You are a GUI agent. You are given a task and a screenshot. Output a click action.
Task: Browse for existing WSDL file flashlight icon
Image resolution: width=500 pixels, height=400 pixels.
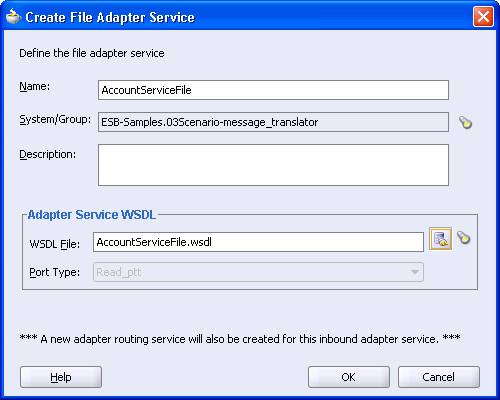[464, 238]
